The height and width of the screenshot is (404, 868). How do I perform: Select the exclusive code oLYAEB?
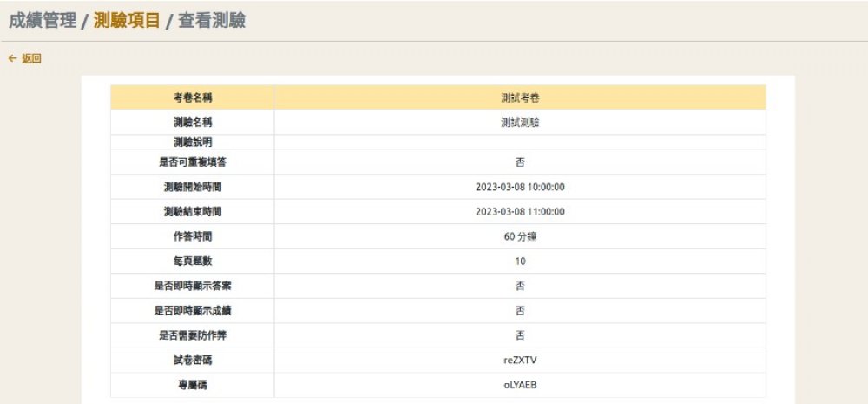520,384
